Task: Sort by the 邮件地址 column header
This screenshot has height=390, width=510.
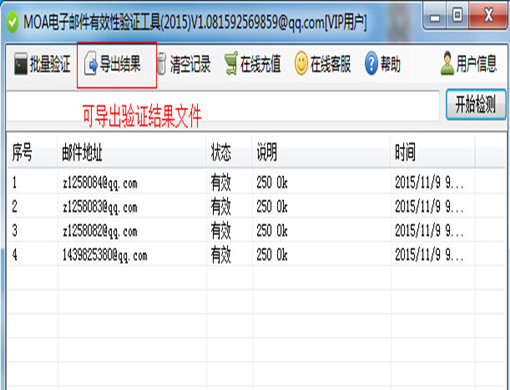Action: pos(132,152)
